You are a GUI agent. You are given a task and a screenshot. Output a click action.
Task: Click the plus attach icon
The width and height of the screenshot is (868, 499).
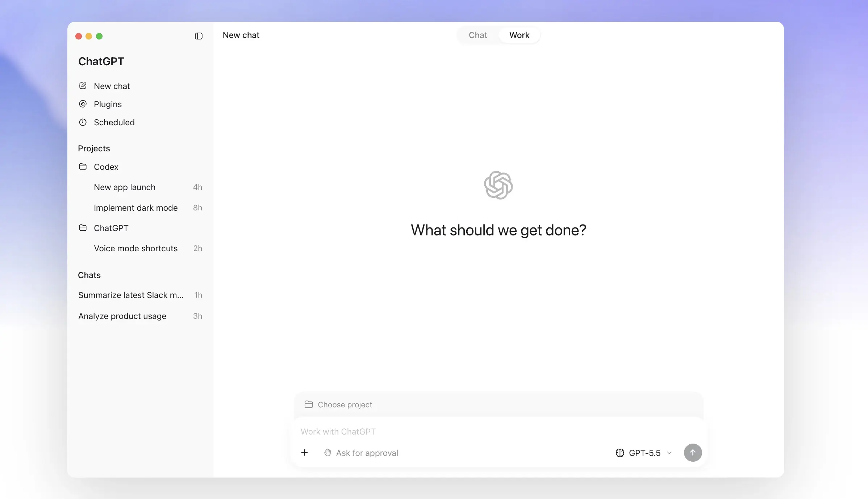pyautogui.click(x=304, y=453)
